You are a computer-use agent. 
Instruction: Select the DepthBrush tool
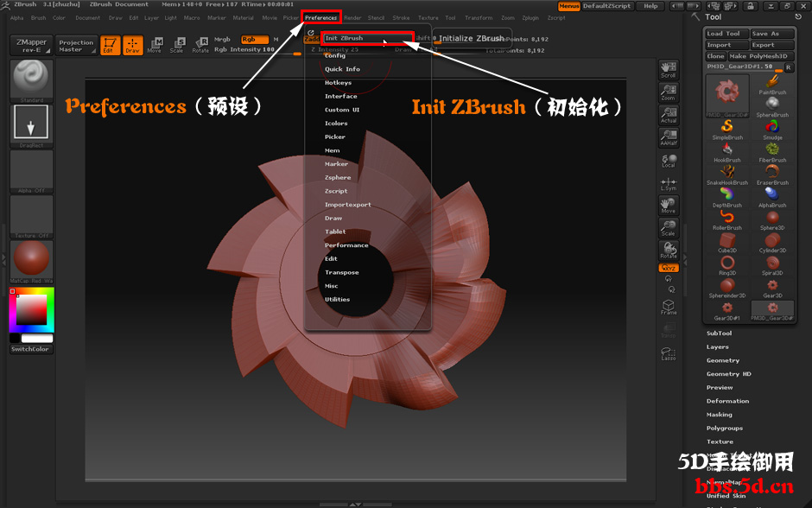pos(727,197)
